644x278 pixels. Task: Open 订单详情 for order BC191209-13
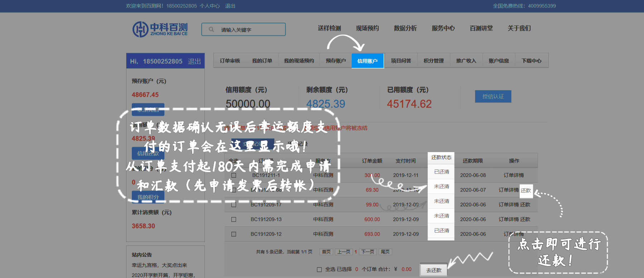[509, 220]
